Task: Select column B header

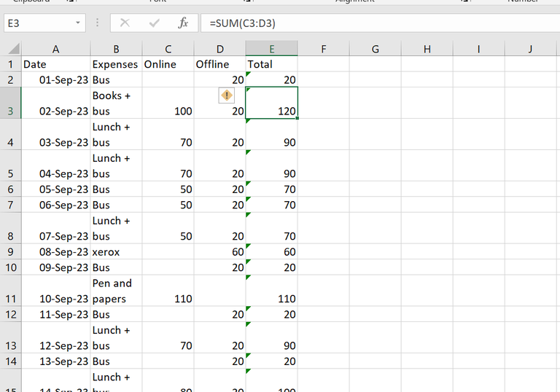Action: tap(116, 49)
